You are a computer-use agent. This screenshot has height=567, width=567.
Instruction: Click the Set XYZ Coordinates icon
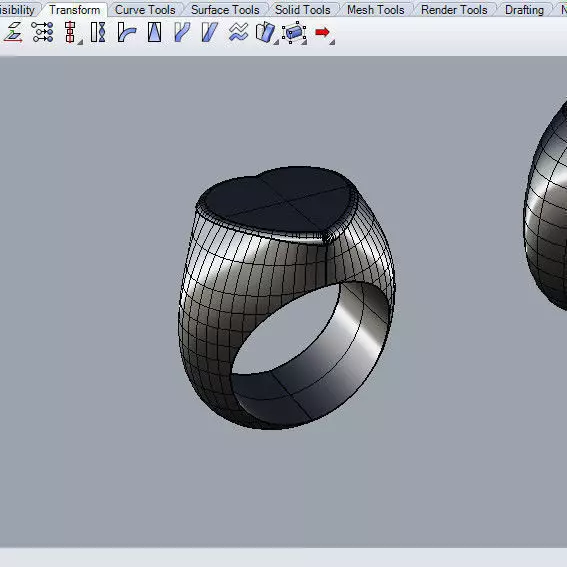[x=42, y=33]
